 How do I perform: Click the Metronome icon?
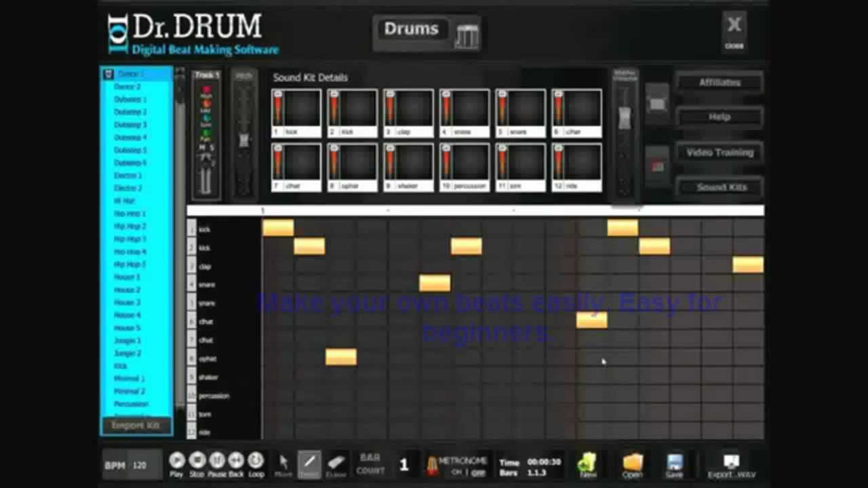[x=432, y=466]
